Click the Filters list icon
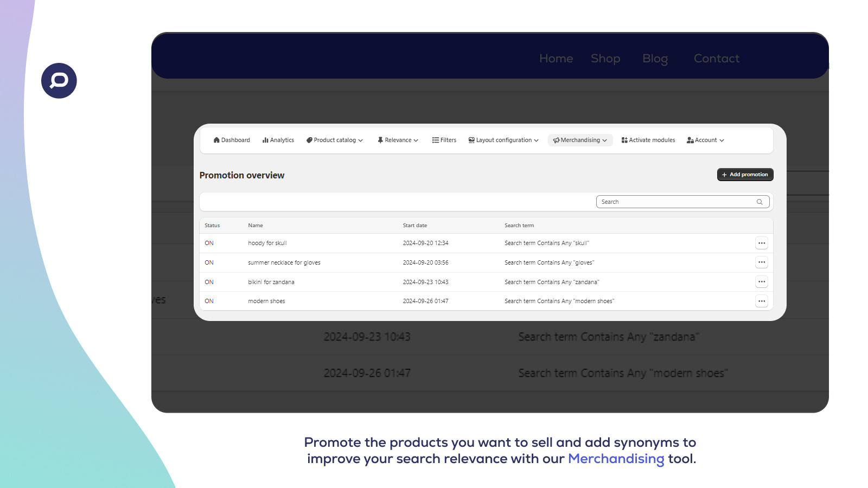This screenshot has height=488, width=868. [x=436, y=140]
